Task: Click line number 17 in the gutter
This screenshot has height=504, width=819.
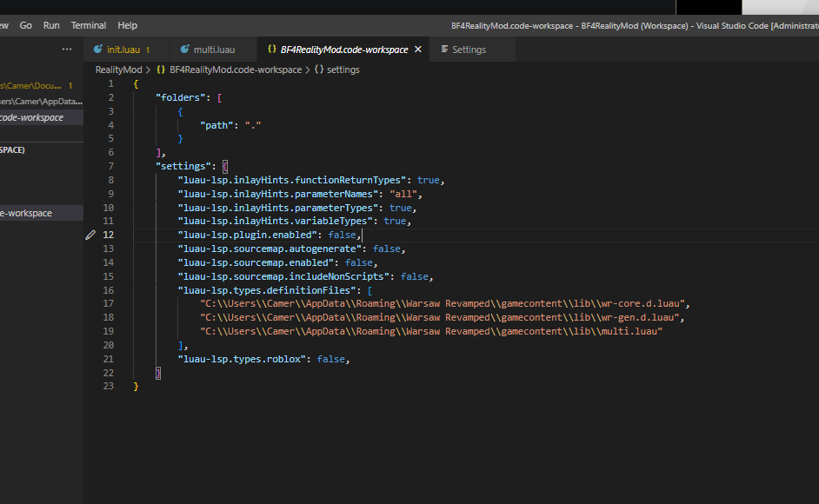Action: pos(108,303)
